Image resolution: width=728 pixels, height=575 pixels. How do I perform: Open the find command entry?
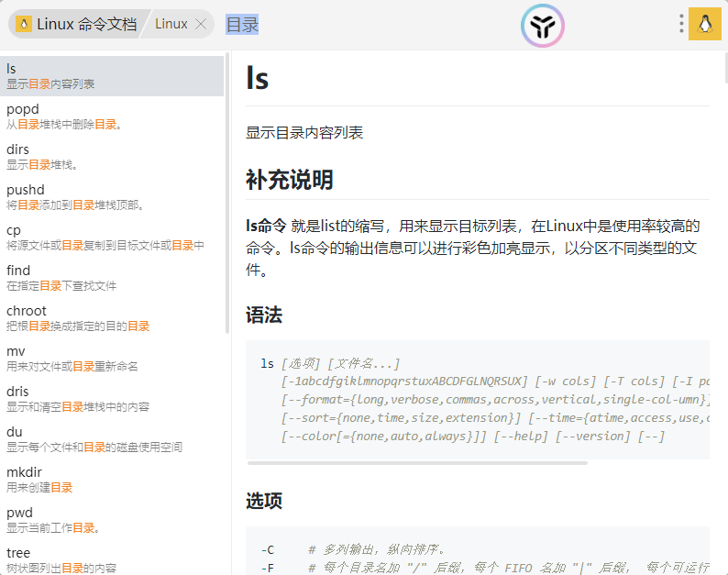click(x=112, y=278)
